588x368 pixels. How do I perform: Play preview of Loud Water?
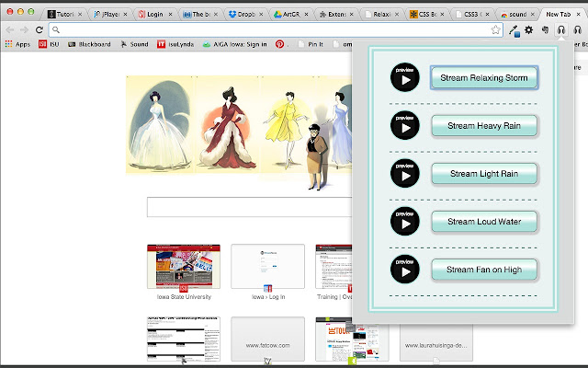click(x=405, y=221)
